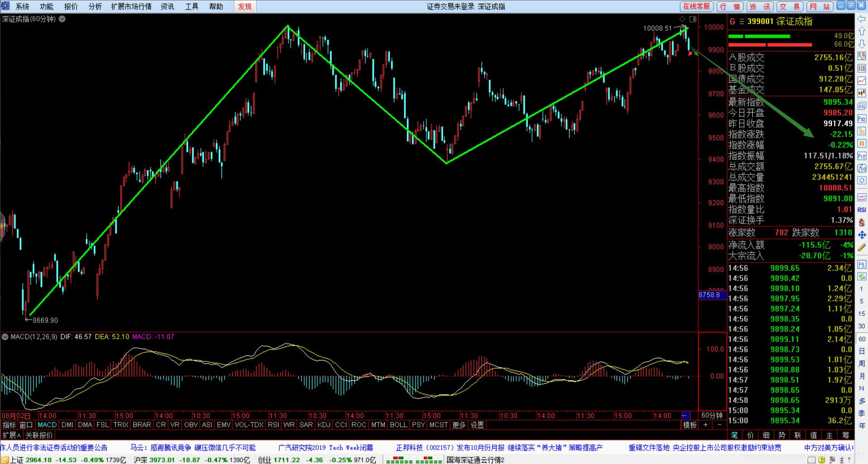The image size is (868, 464).
Task: Click the 在线客服 button
Action: pyautogui.click(x=696, y=6)
